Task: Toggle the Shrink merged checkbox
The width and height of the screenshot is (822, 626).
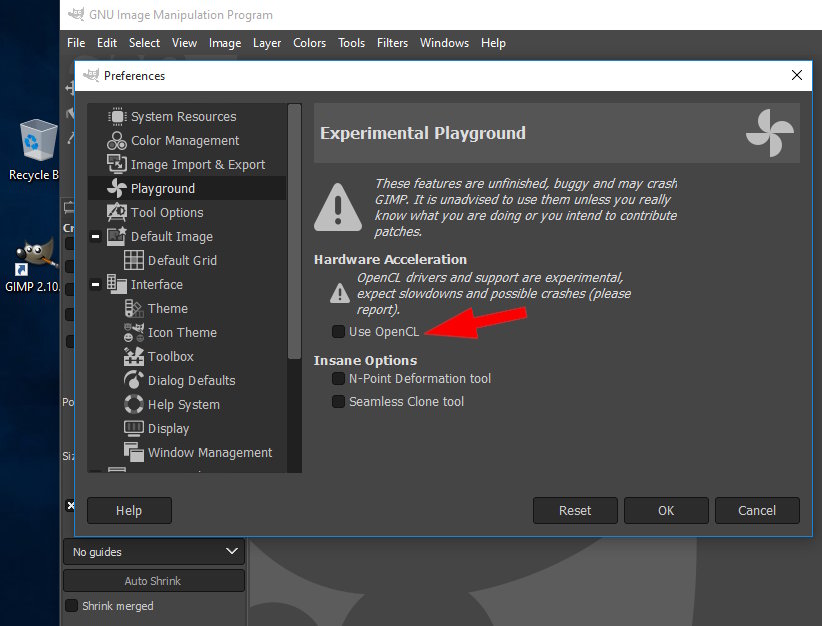Action: point(71,606)
